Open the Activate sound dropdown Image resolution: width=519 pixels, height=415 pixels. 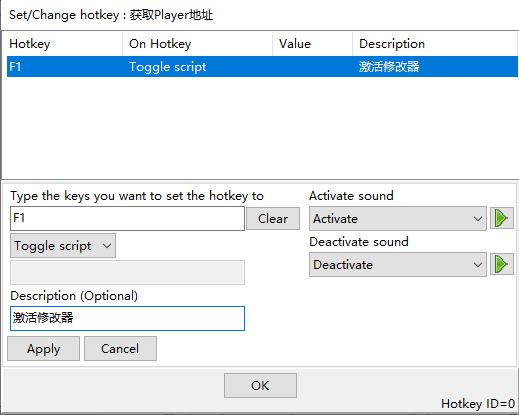398,219
